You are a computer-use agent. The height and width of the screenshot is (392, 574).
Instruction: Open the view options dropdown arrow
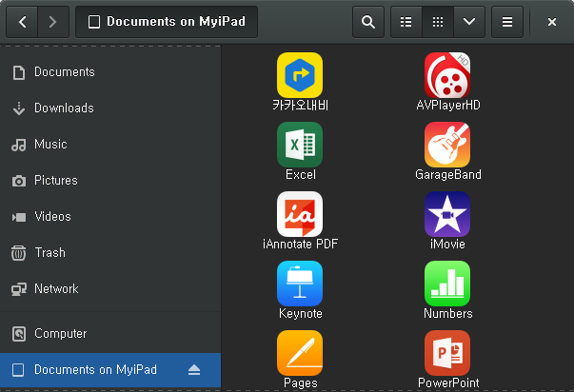click(469, 22)
